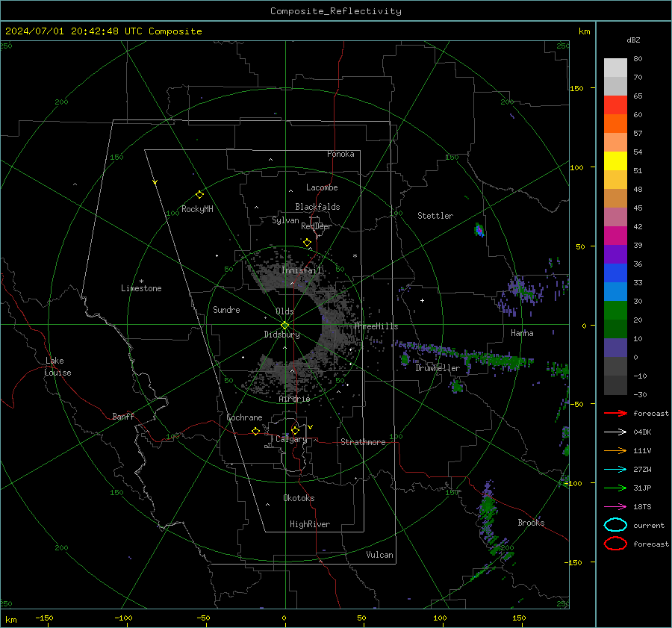The image size is (672, 628).
Task: Click the plus marker west of Hanna
Action: point(422,300)
